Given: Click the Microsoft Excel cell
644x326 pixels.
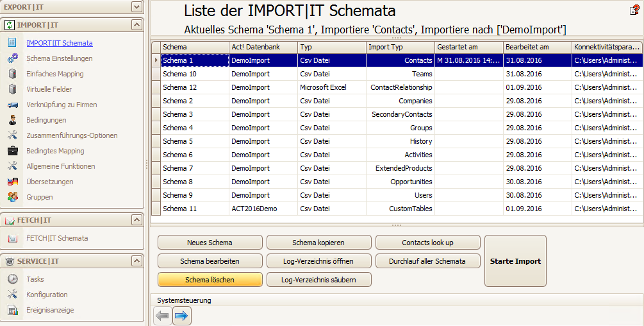Looking at the screenshot, I should pos(332,87).
